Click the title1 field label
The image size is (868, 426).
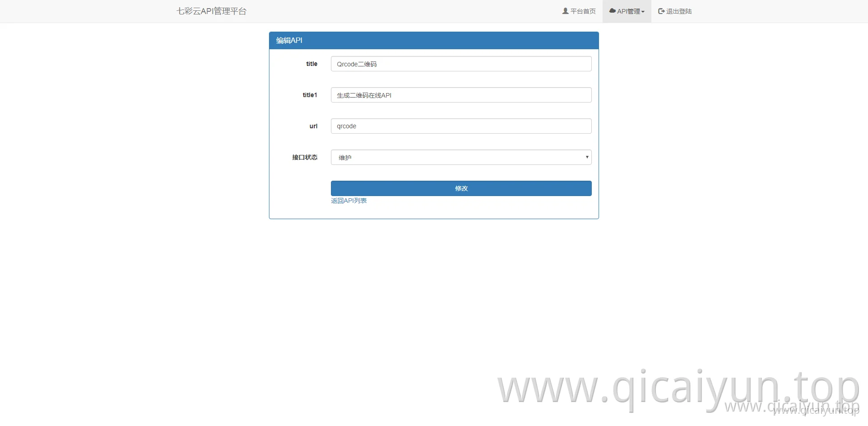pos(310,95)
